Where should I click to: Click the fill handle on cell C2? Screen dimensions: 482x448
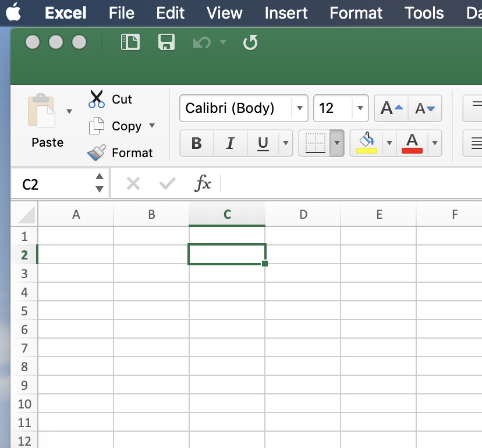point(265,264)
